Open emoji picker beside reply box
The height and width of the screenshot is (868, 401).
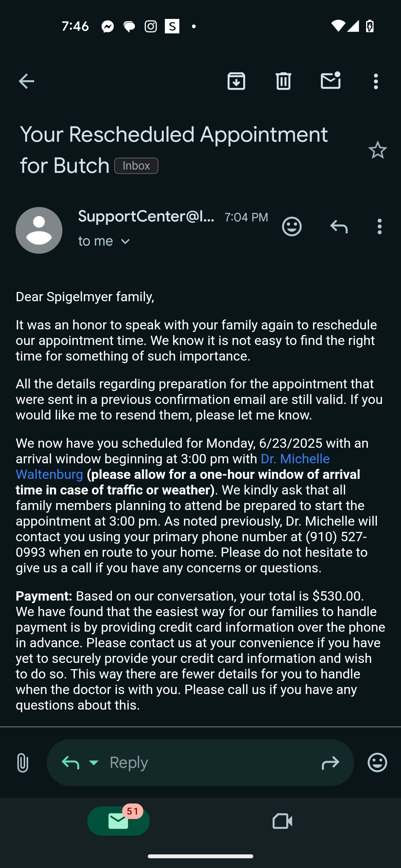click(377, 763)
